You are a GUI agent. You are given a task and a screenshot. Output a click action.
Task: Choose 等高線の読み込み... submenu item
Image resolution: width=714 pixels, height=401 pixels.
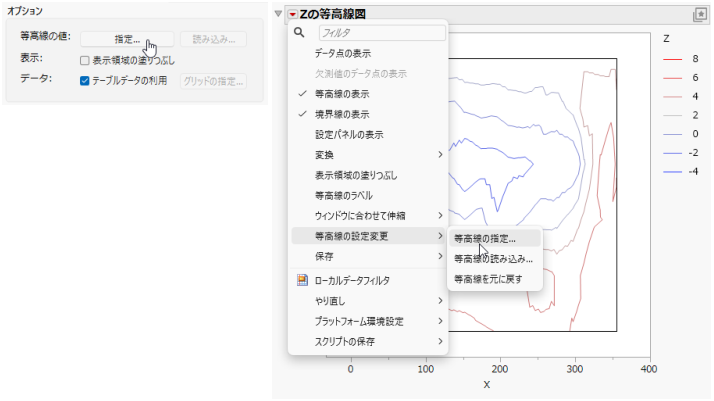coord(495,259)
